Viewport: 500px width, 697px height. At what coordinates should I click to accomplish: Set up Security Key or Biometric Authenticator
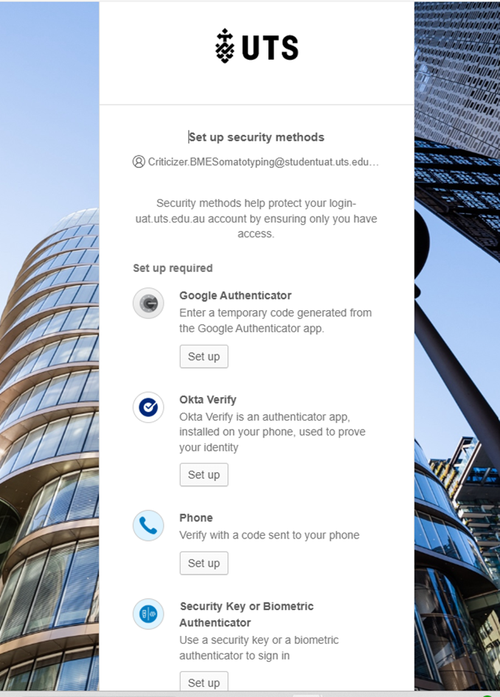(x=204, y=682)
